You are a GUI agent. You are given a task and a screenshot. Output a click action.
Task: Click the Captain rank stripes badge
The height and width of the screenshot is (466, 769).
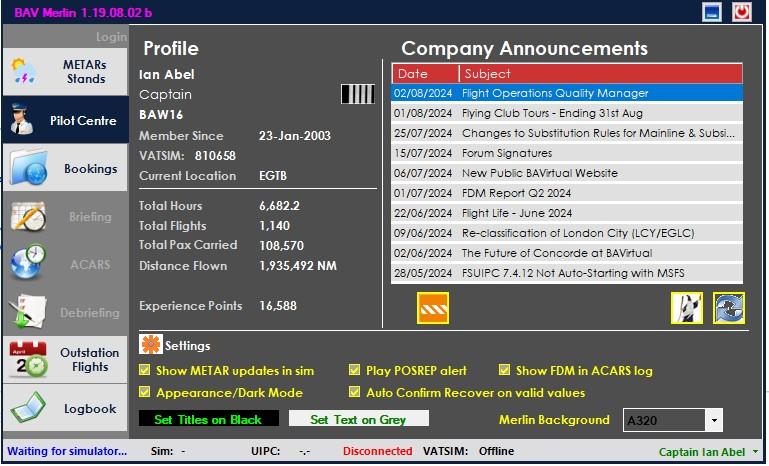tap(358, 94)
